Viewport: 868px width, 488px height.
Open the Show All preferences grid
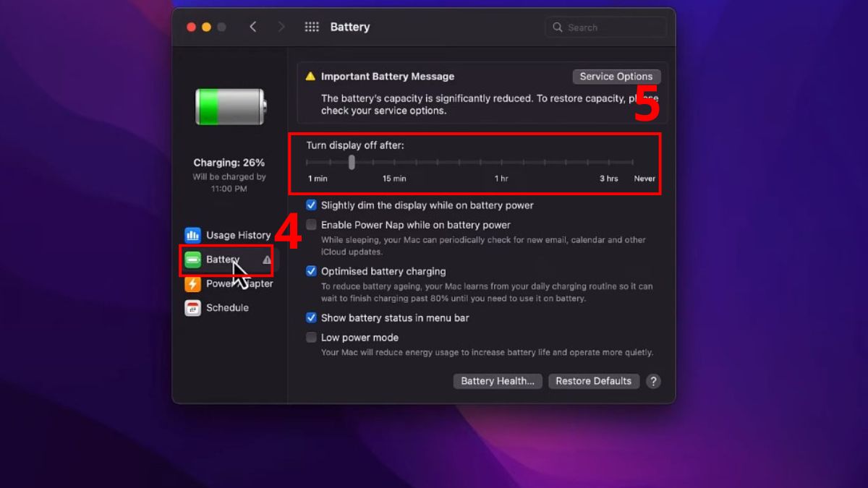312,26
